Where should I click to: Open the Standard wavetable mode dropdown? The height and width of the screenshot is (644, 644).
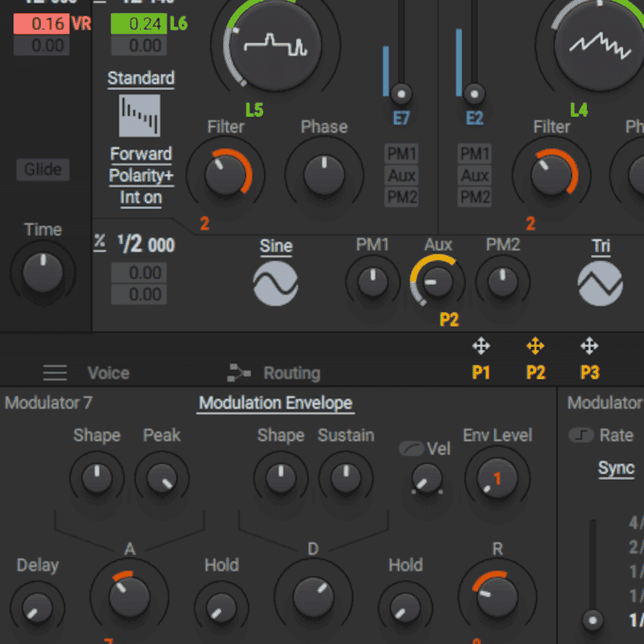[x=141, y=78]
